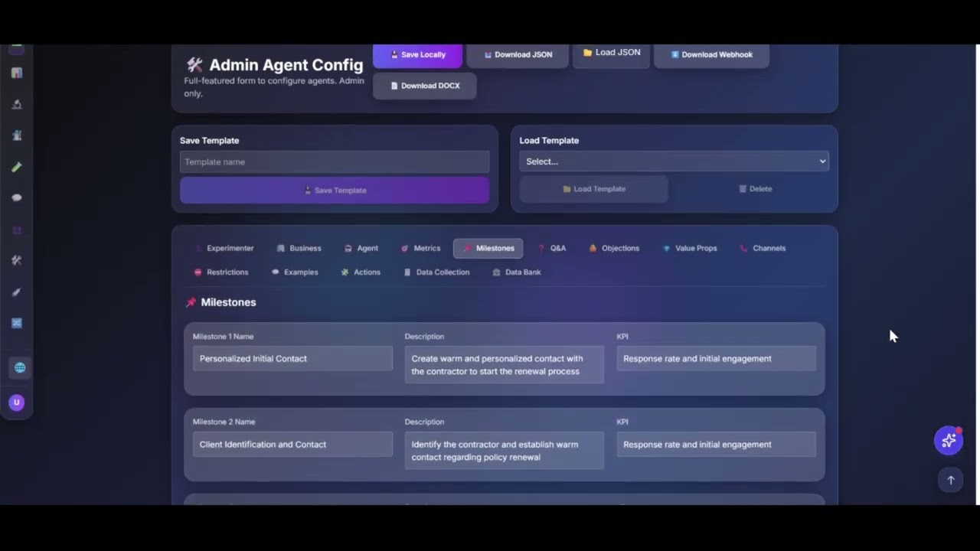Select the Milestone 2 KPI field

[x=717, y=445]
